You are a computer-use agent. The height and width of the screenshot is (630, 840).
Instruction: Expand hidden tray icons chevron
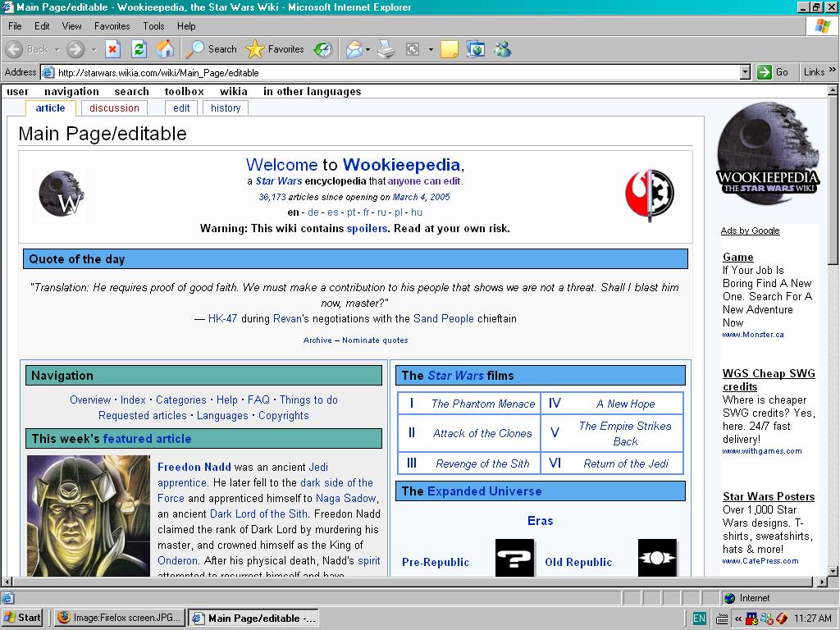point(738,619)
